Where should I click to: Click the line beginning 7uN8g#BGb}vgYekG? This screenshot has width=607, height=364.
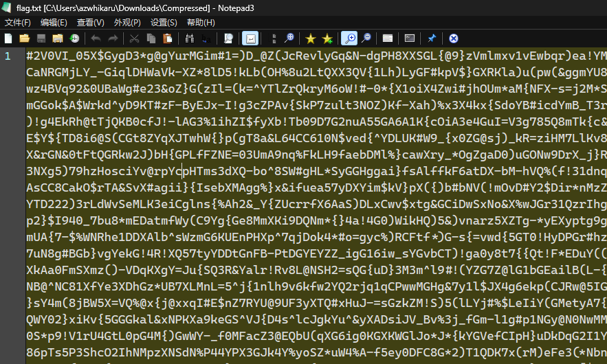(x=316, y=253)
